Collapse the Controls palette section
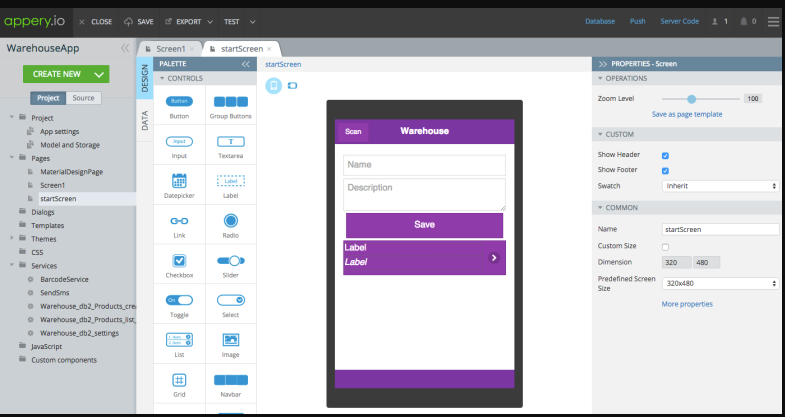 162,79
